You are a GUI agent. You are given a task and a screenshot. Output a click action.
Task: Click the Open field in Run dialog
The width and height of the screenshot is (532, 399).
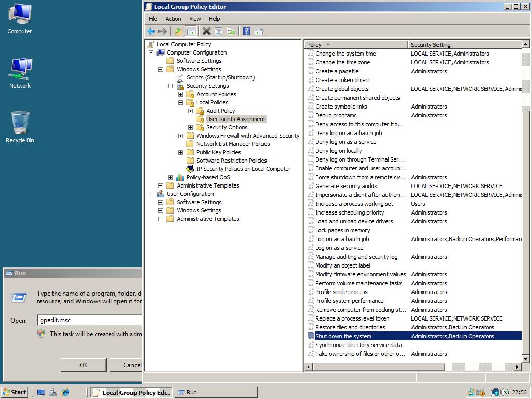pyautogui.click(x=89, y=320)
